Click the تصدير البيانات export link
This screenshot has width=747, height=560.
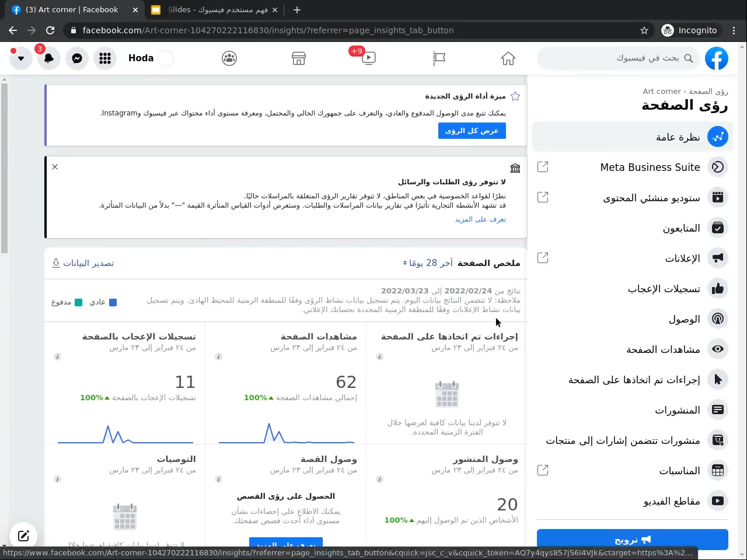pos(83,263)
